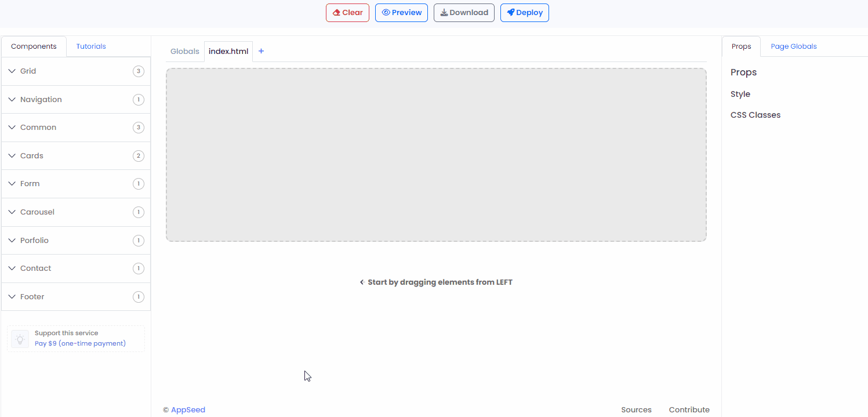Click the Common category chevron icon

12,127
